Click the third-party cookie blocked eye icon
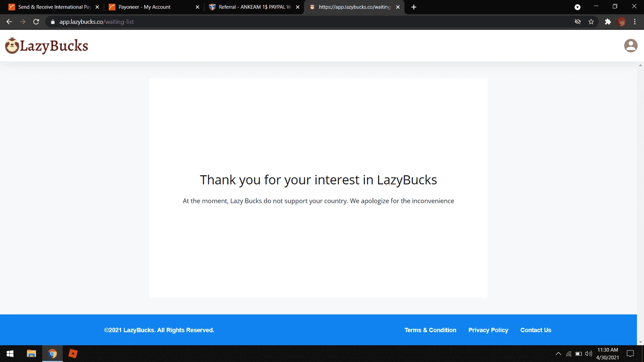 coord(578,22)
